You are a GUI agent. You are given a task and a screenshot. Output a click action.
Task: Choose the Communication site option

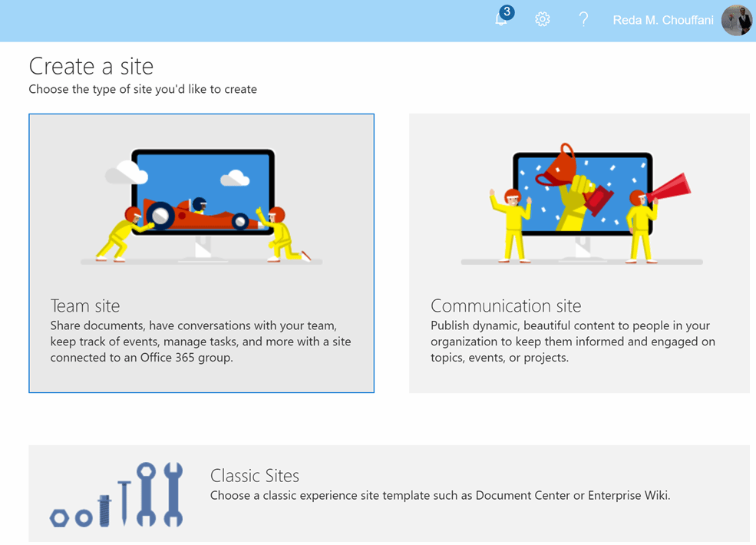click(x=579, y=253)
